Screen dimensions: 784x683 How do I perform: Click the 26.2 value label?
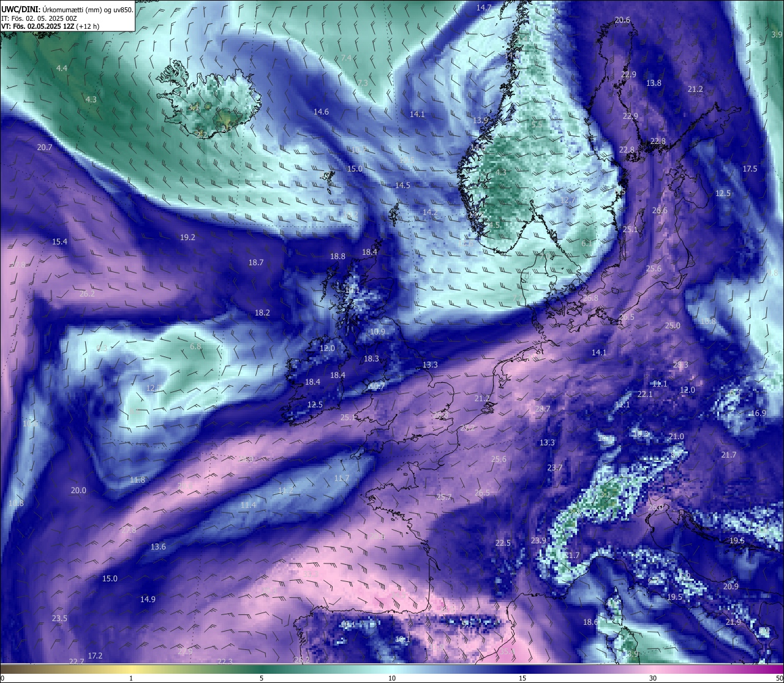[87, 293]
